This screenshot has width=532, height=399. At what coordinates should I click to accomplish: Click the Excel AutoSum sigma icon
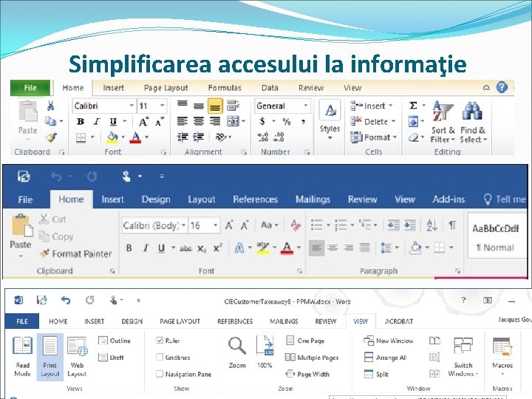coord(413,106)
